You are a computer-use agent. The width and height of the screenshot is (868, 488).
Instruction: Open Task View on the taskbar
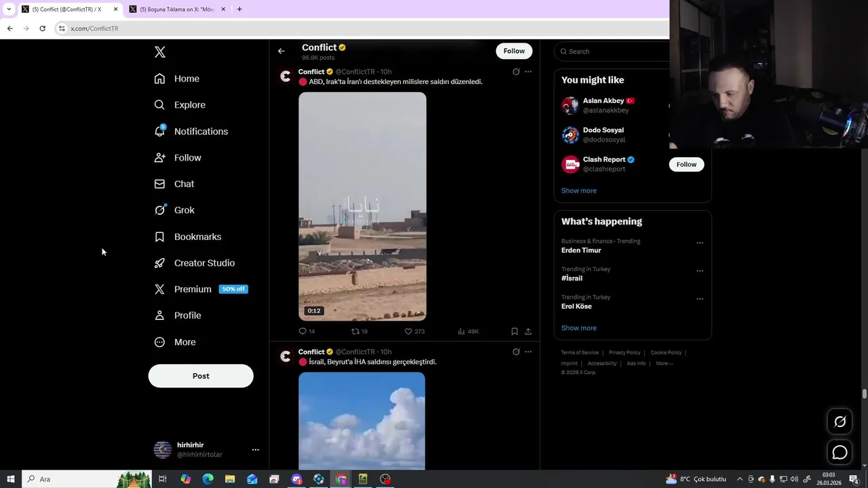(x=163, y=479)
